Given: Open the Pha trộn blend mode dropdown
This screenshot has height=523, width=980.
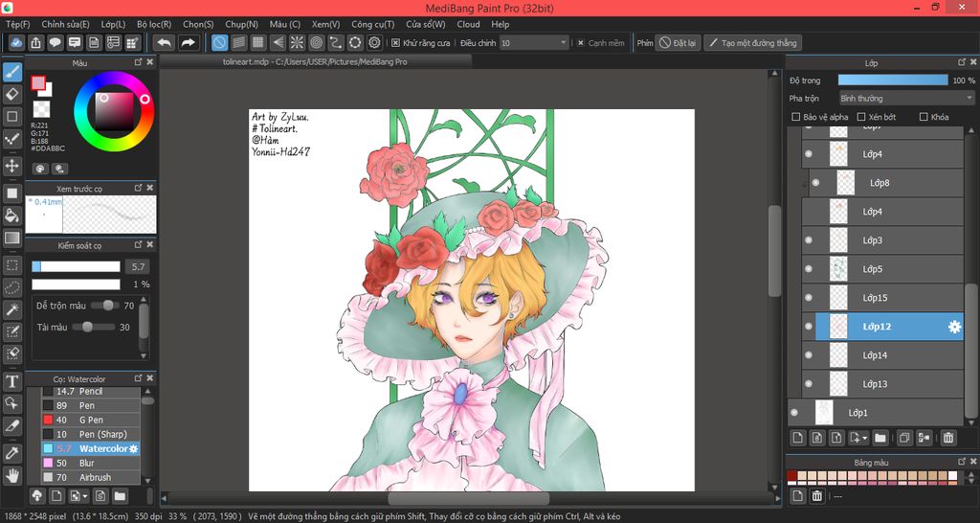Looking at the screenshot, I should coord(906,99).
